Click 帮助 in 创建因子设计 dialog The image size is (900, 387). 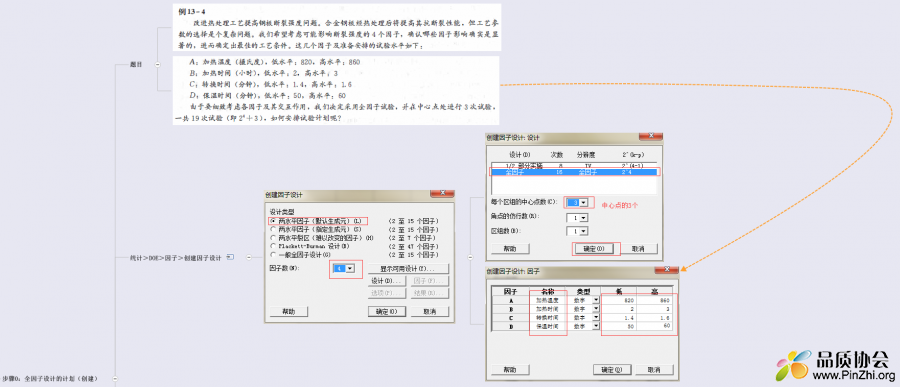pos(288,311)
